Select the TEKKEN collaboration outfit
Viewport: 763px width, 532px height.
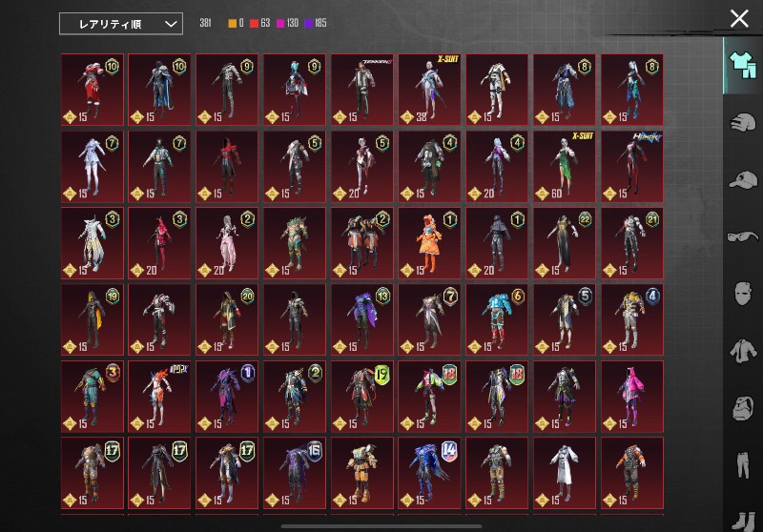click(362, 90)
